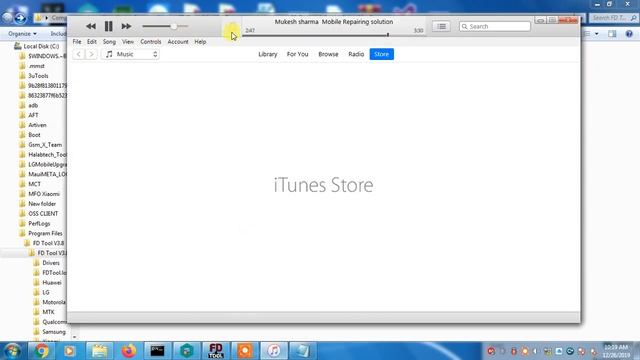This screenshot has width=640, height=360.
Task: Open the orange recorder taskbar icon
Action: click(x=245, y=351)
